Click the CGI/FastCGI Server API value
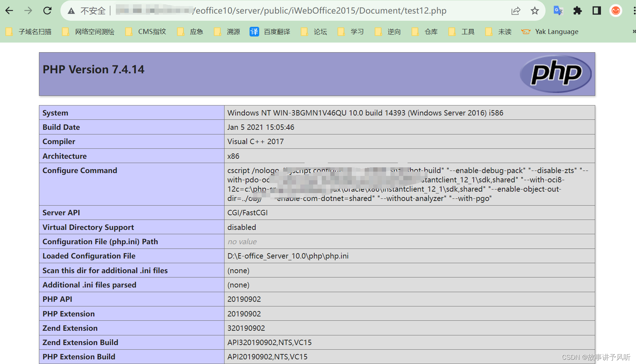This screenshot has width=636, height=364. 248,213
